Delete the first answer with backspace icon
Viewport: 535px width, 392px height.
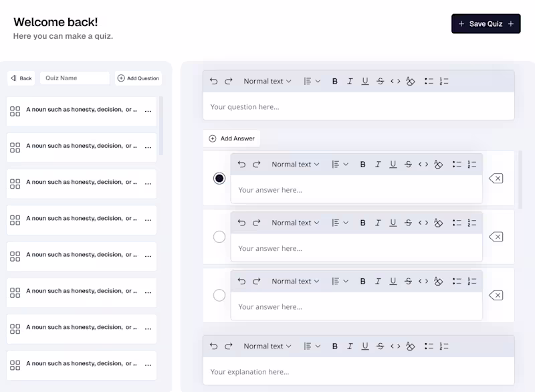pyautogui.click(x=496, y=179)
